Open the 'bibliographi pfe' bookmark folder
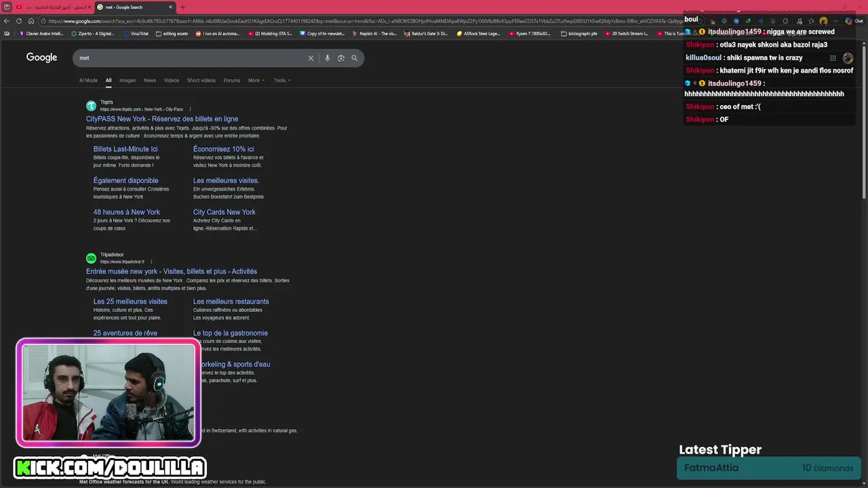This screenshot has width=868, height=488. [x=579, y=33]
